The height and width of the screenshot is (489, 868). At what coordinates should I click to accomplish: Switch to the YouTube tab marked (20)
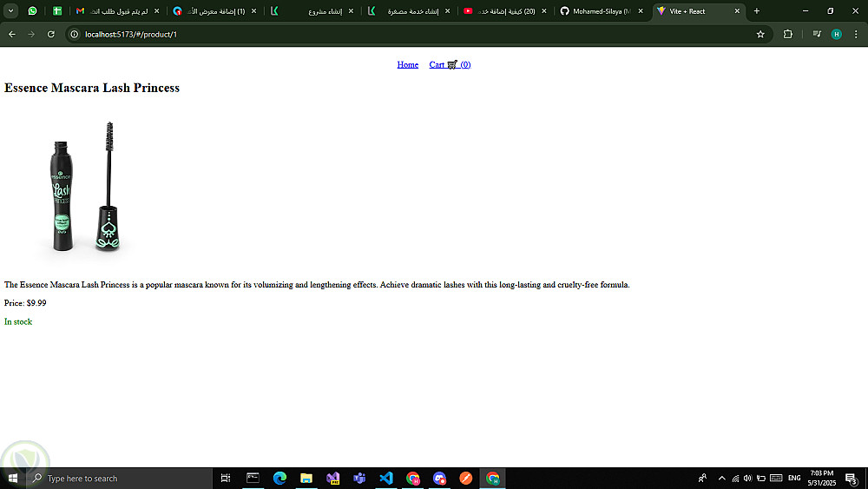tap(505, 11)
